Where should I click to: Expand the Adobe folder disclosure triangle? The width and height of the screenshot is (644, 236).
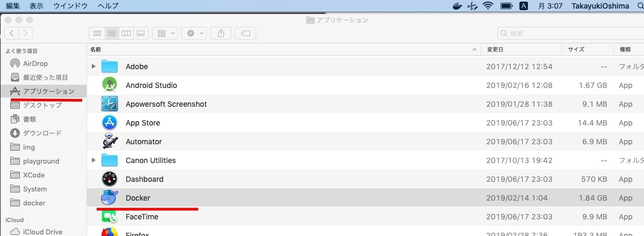[x=93, y=67]
